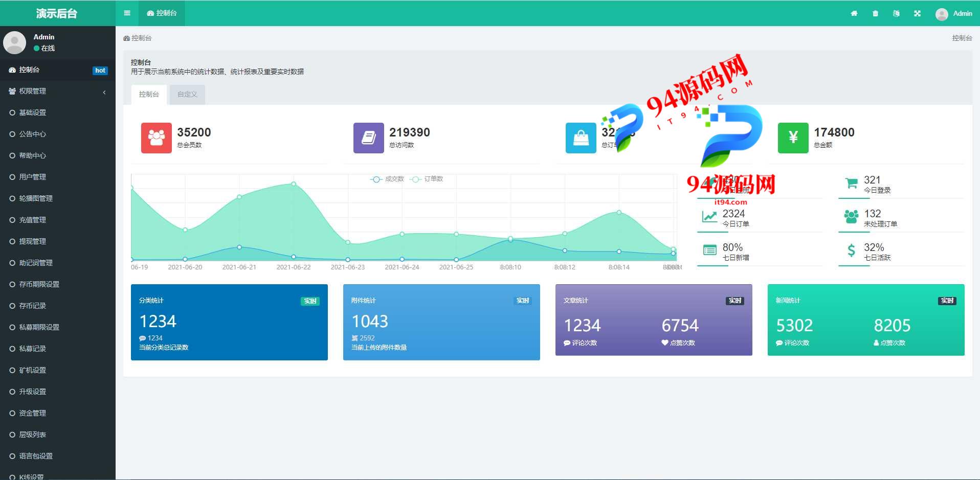Open 帮助中心 in the sidebar
Viewport: 980px width, 480px height.
58,156
